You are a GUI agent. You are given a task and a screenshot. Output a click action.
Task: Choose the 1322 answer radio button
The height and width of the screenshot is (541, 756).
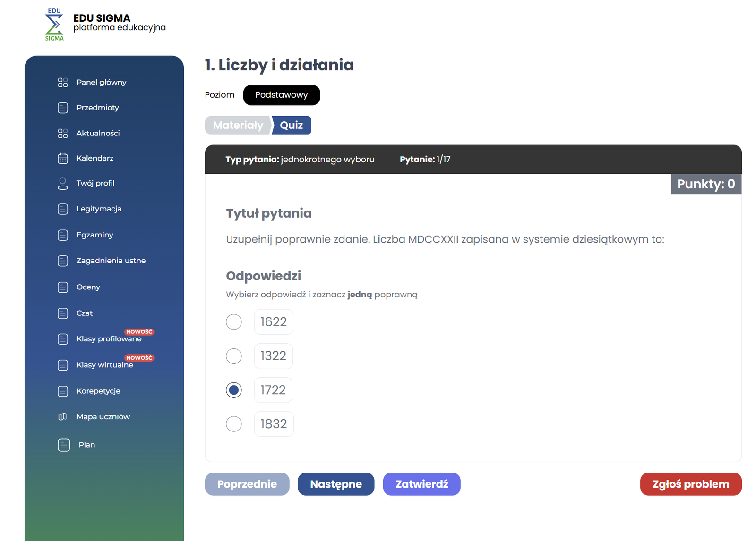pyautogui.click(x=234, y=356)
